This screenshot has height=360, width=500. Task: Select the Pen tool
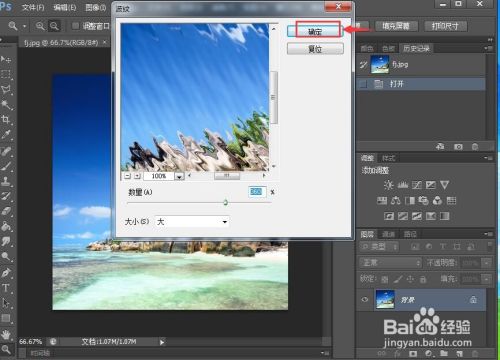(x=6, y=273)
